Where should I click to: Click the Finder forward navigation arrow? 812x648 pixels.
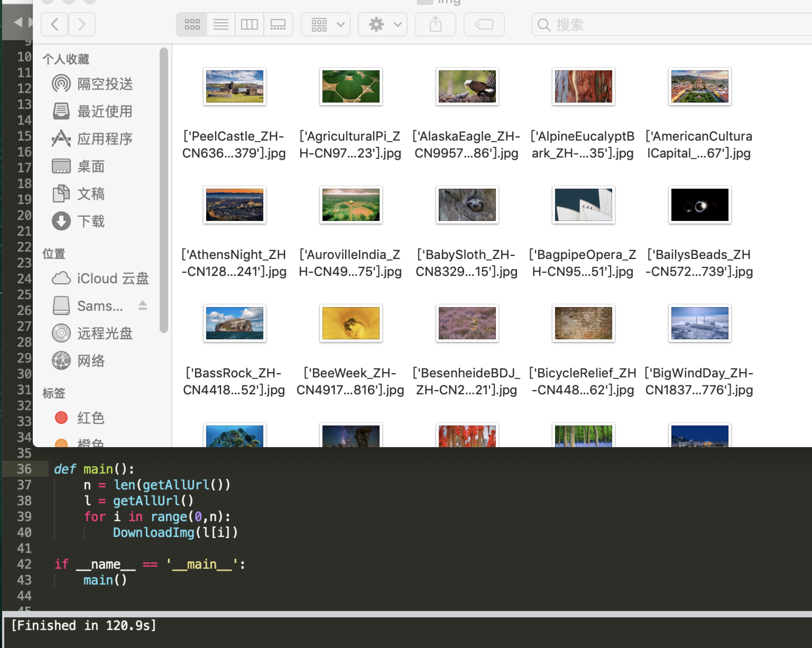[x=82, y=25]
